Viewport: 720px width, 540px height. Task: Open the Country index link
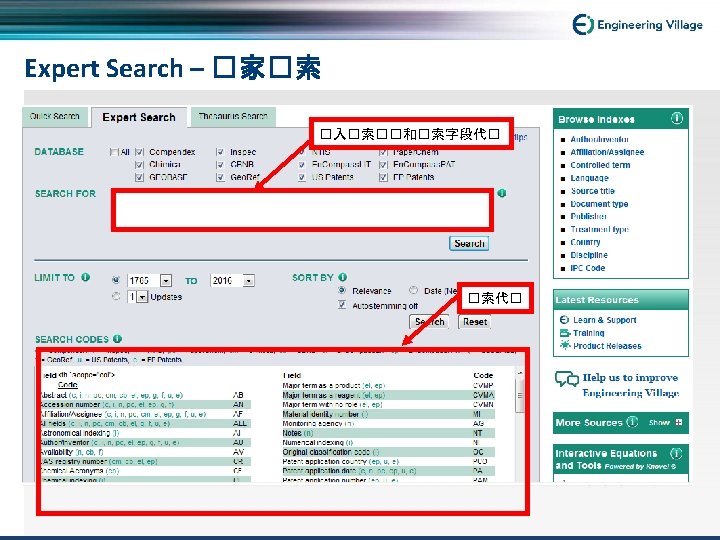point(585,242)
